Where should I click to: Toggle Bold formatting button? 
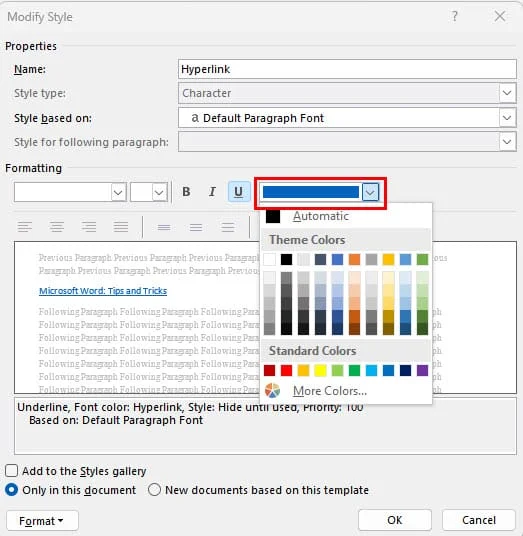tap(186, 192)
